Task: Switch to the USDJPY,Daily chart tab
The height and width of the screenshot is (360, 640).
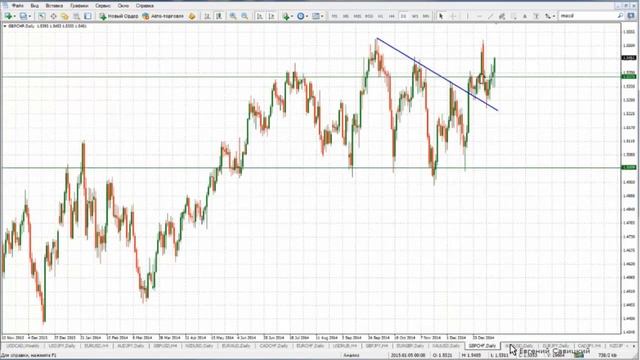Action: tap(62, 346)
